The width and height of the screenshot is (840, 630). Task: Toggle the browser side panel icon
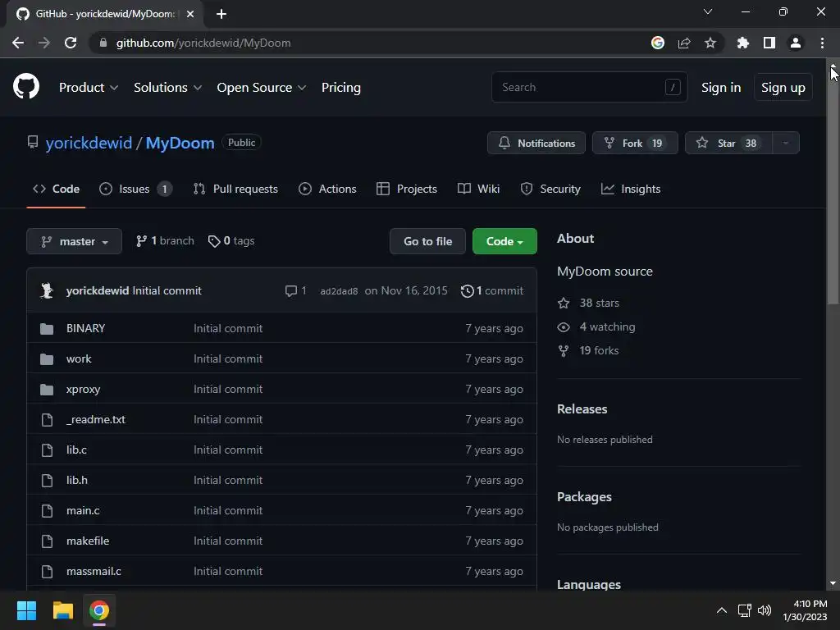[769, 43]
